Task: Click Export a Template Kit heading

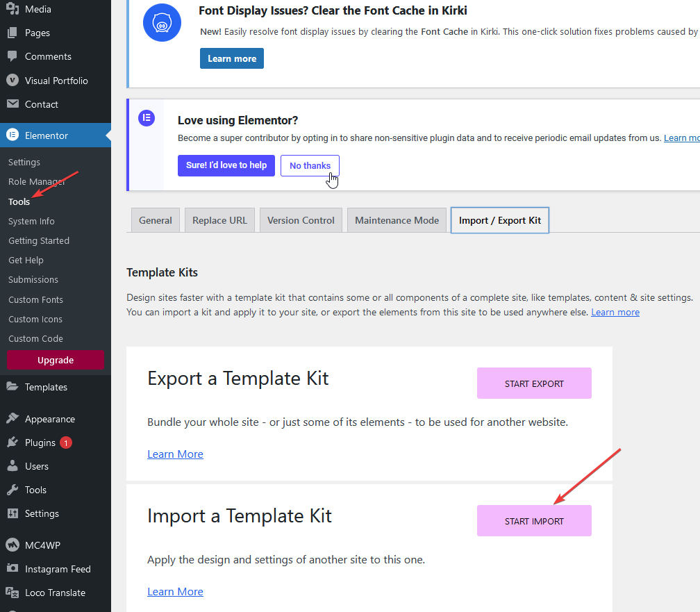Action: point(238,379)
